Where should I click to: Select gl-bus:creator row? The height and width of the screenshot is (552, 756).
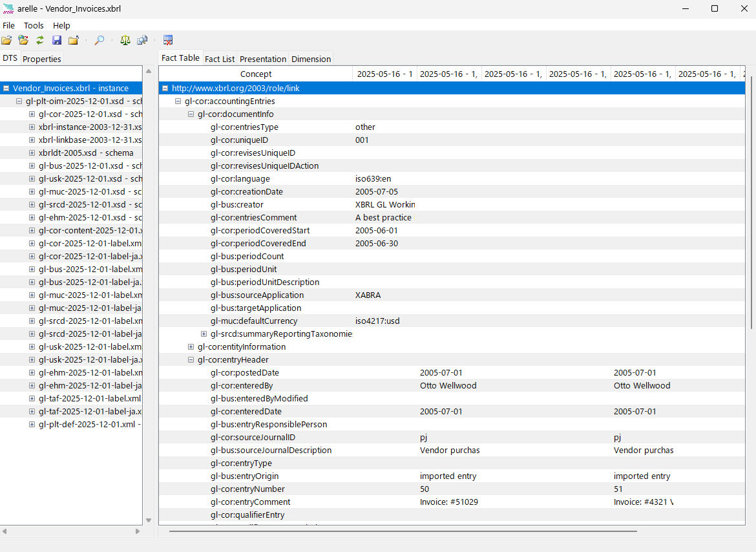452,205
